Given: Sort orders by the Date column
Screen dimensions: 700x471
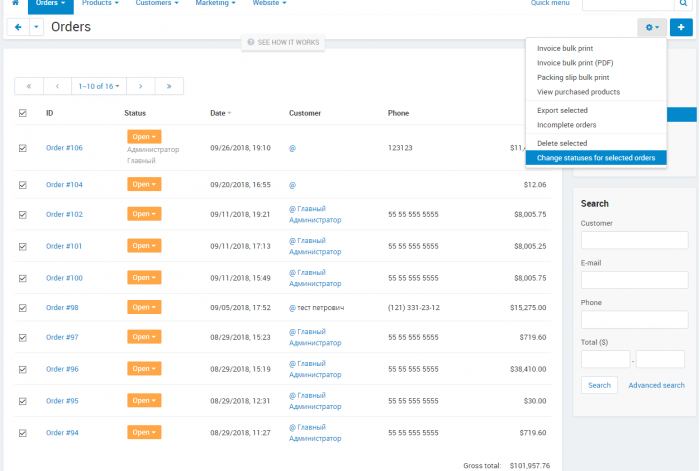Looking at the screenshot, I should click(x=221, y=113).
